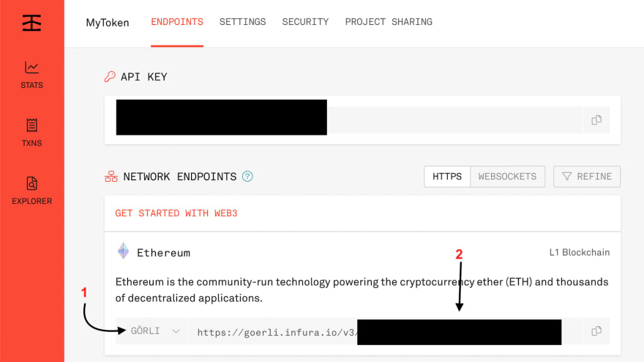Switch endpoints to HTTPS

point(447,177)
